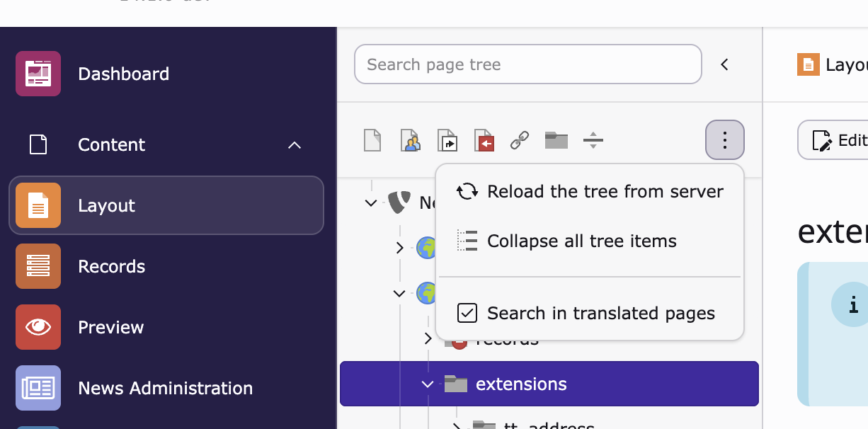Collapse the Content module group
Image resolution: width=868 pixels, height=429 pixels.
click(x=295, y=145)
